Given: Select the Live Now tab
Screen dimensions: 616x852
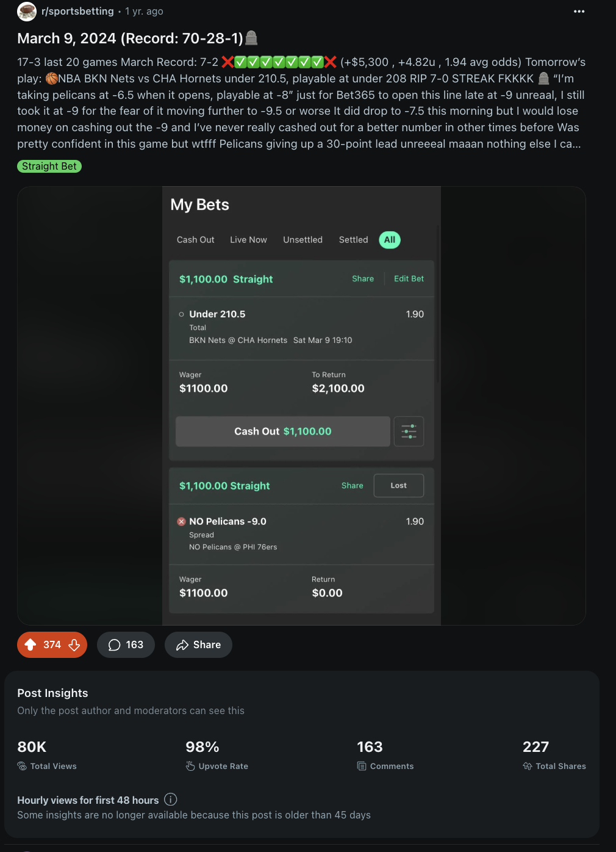Looking at the screenshot, I should (248, 240).
